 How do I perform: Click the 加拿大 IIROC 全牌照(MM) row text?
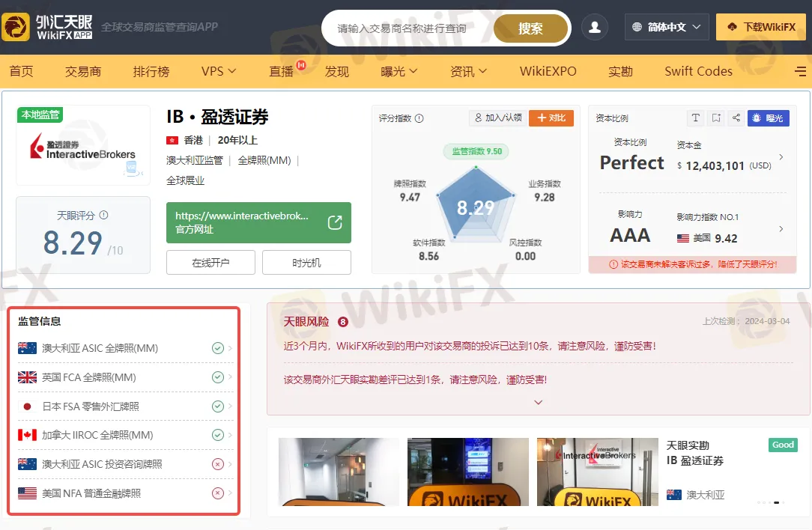(97, 435)
